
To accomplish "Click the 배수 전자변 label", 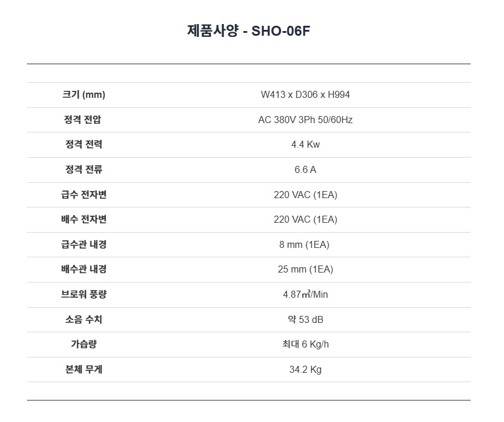I will [x=84, y=220].
